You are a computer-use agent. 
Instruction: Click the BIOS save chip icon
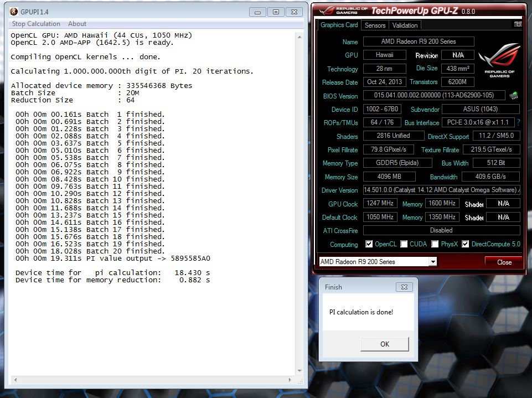coord(514,95)
